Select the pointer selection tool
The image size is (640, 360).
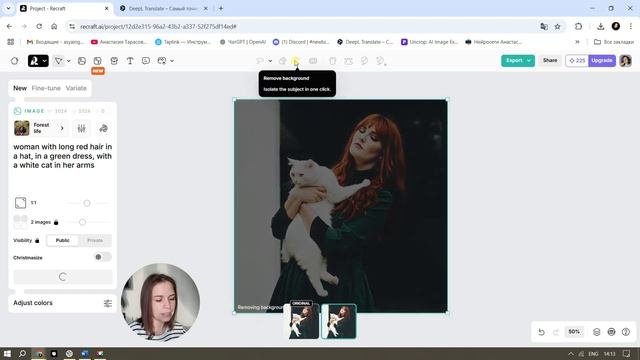58,61
